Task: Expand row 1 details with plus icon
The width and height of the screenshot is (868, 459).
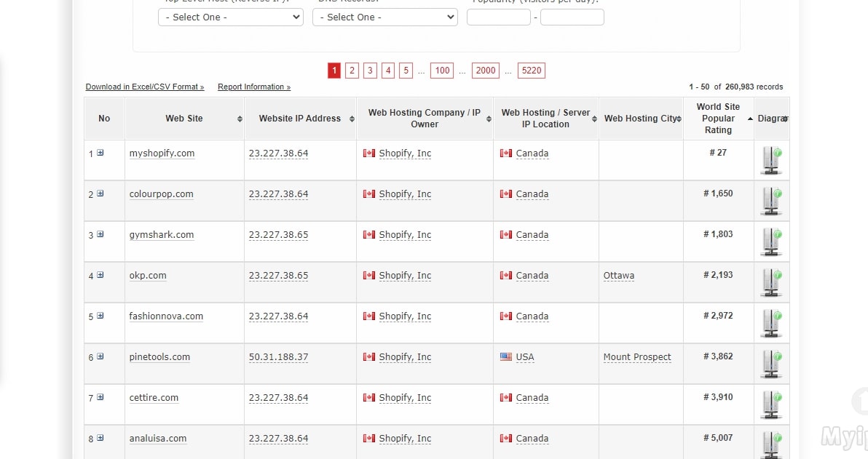Action: click(100, 153)
